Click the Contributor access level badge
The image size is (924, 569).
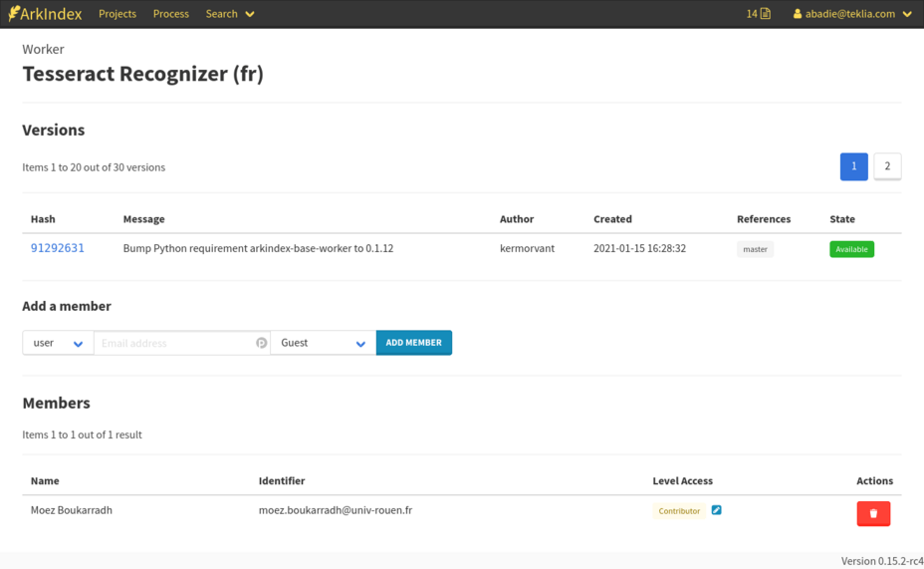click(x=679, y=511)
